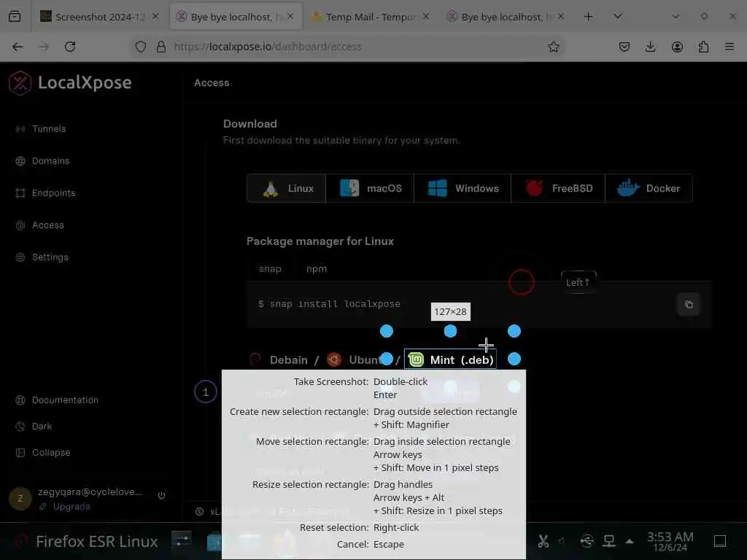Open Domains in the sidebar
The width and height of the screenshot is (747, 560).
(x=50, y=161)
